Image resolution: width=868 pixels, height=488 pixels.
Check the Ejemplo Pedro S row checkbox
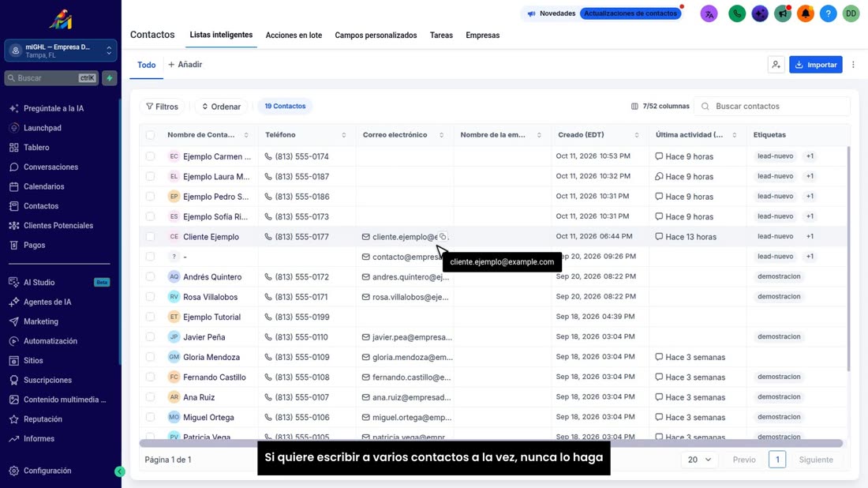pyautogui.click(x=150, y=197)
